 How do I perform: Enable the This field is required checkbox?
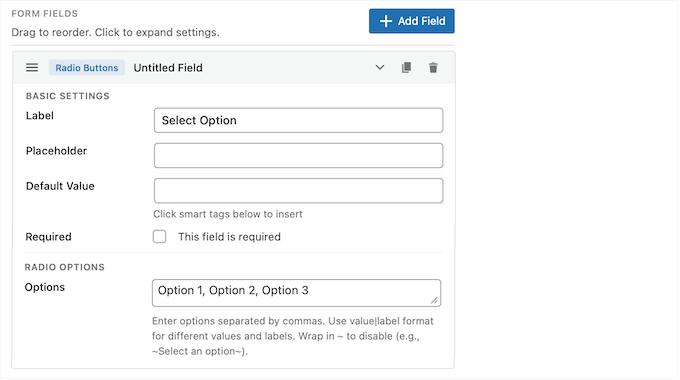pyautogui.click(x=159, y=236)
